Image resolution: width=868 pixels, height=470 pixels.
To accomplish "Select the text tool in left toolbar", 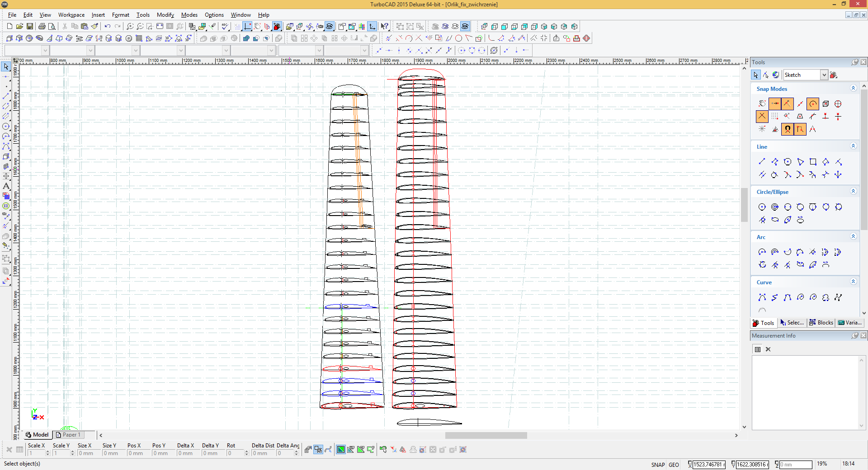I will tap(6, 186).
